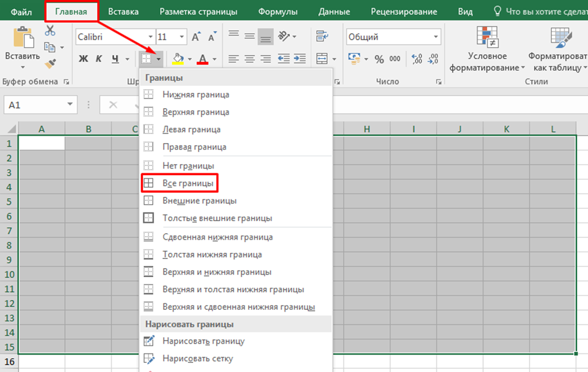
Task: Select Внешние границы option
Action: pyautogui.click(x=236, y=200)
